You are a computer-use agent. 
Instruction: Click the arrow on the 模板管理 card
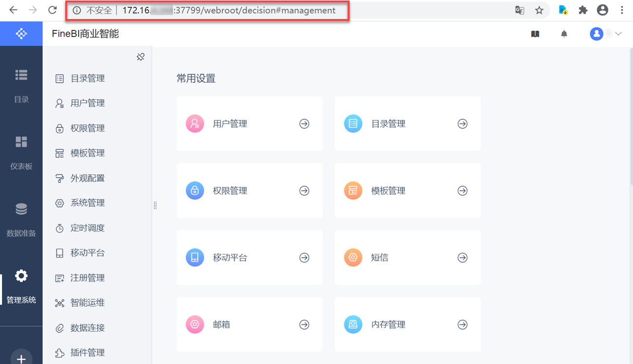click(463, 191)
